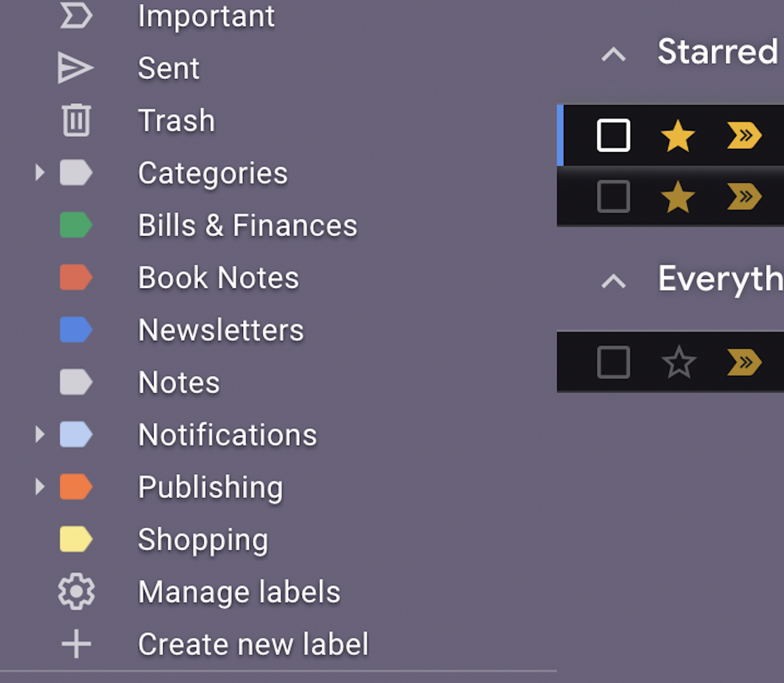Click the yellow Shopping color tag

pos(76,539)
